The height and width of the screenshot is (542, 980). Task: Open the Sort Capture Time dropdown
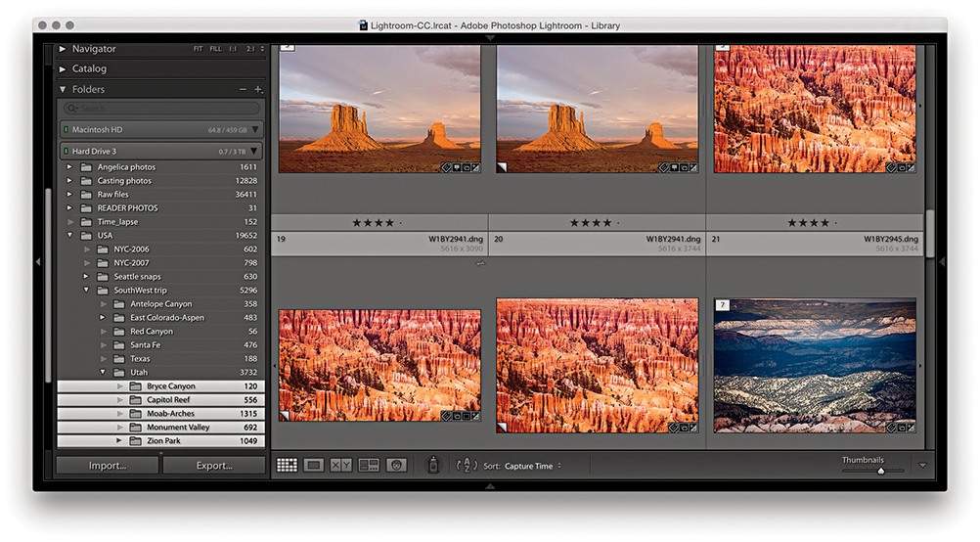534,467
